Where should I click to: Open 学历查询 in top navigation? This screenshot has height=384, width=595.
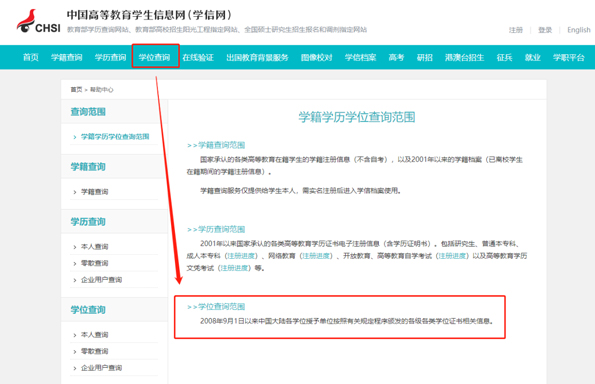pos(110,57)
